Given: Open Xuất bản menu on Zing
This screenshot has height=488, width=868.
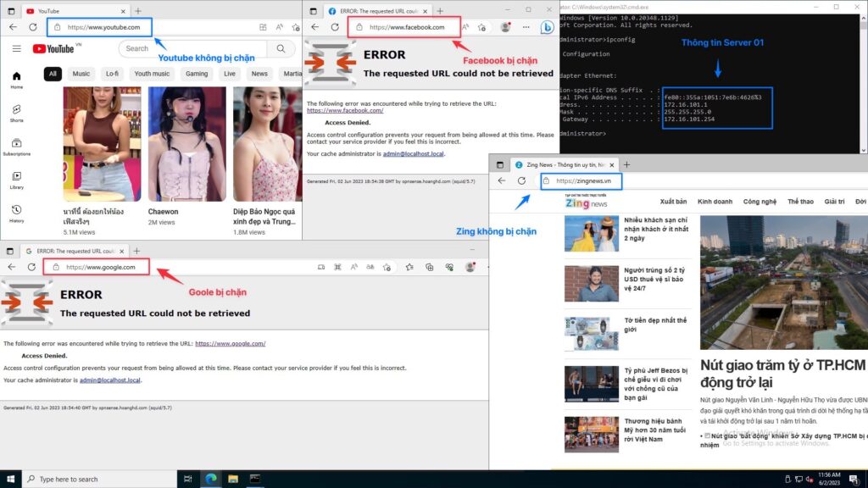Looking at the screenshot, I should pos(673,202).
